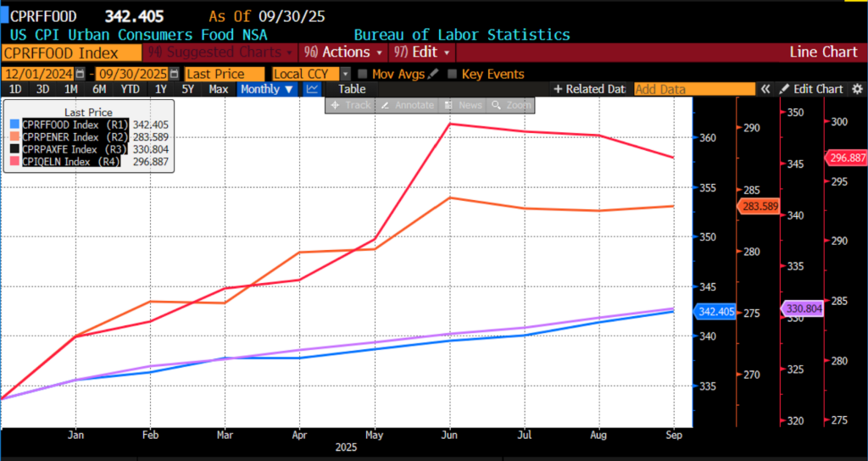Viewport: 868px width, 461px height.
Task: Enable the Mov Avgs checkbox
Action: coord(363,74)
